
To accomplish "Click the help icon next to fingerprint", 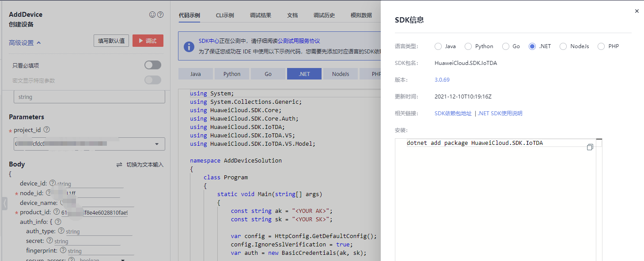I will [63, 250].
